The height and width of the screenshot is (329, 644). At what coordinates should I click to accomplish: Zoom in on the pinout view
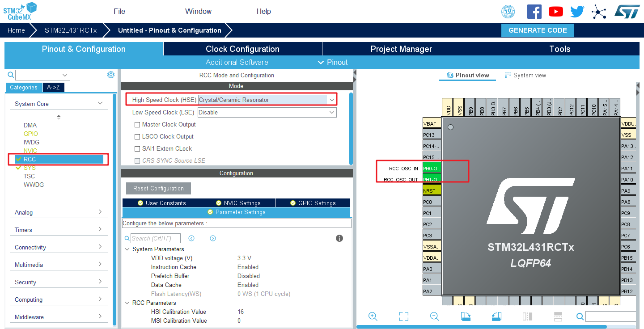(x=373, y=316)
